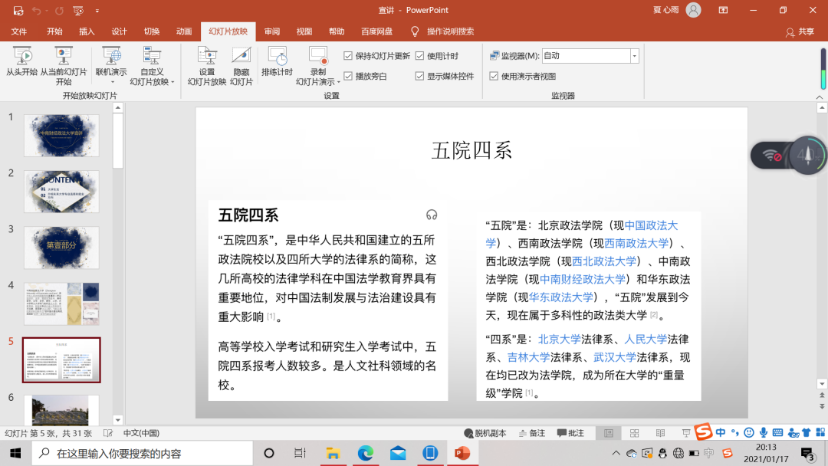Open 百度网盘 tab
The width and height of the screenshot is (828, 466).
coord(377,32)
